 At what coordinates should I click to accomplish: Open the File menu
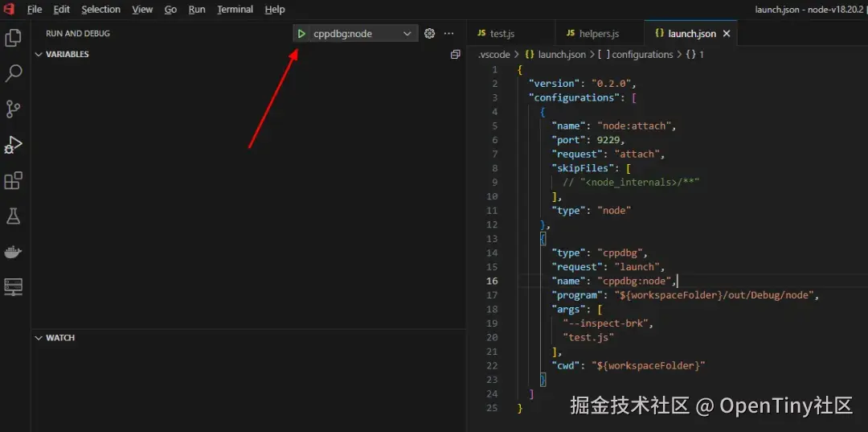[x=35, y=10]
